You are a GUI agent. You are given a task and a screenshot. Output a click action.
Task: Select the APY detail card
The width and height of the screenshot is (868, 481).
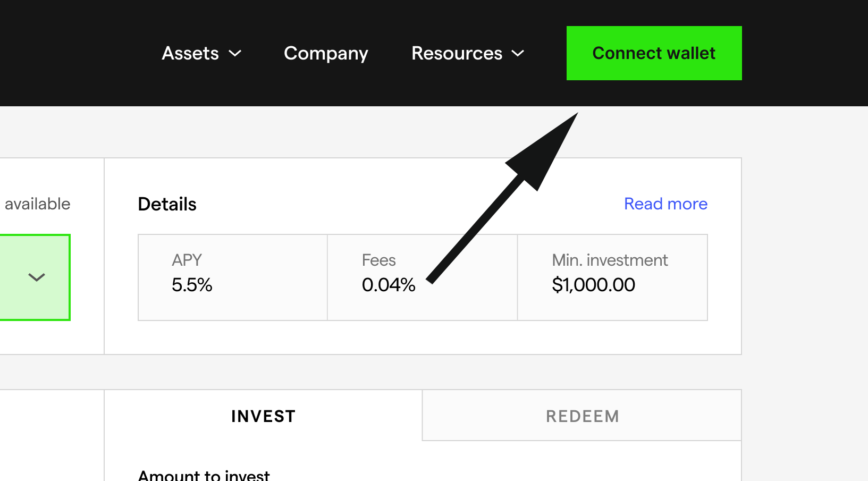tap(232, 277)
